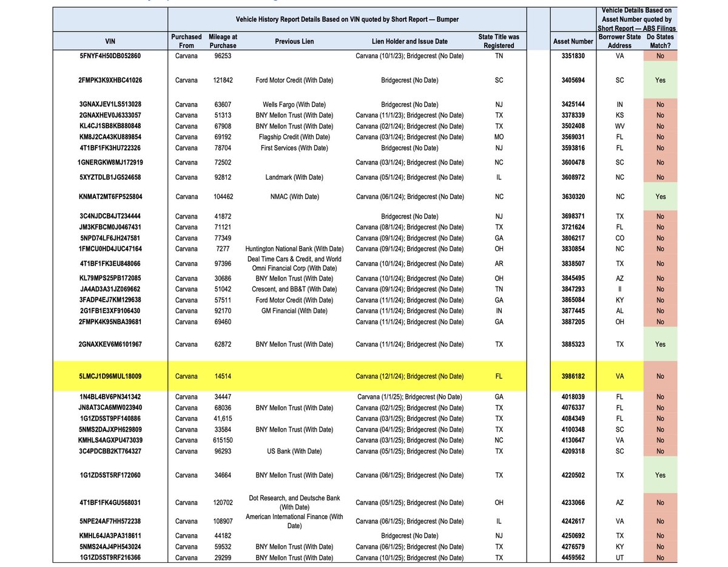Click highlighted asset number 3986182

(573, 376)
